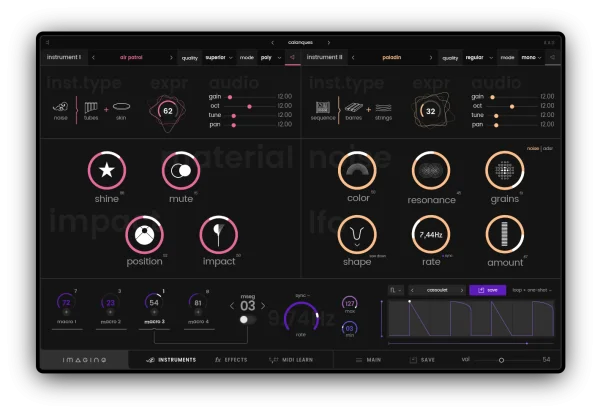Click the vol slider handle

tap(501, 360)
